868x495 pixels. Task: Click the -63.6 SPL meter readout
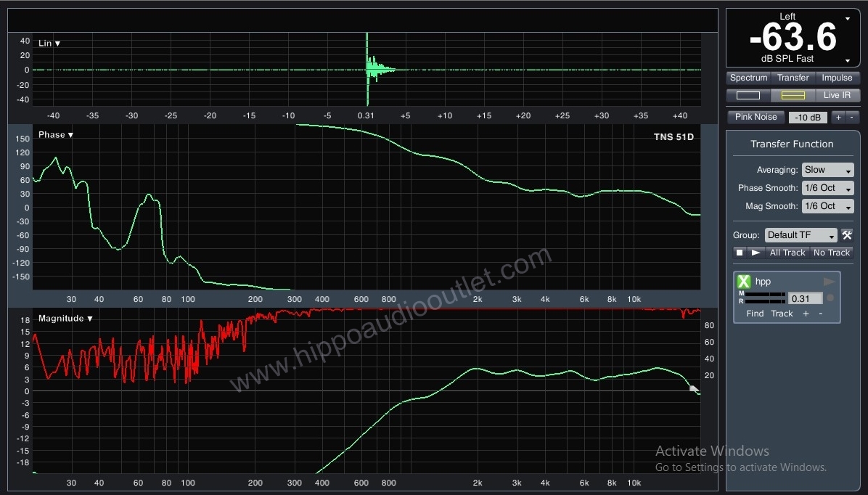(793, 37)
